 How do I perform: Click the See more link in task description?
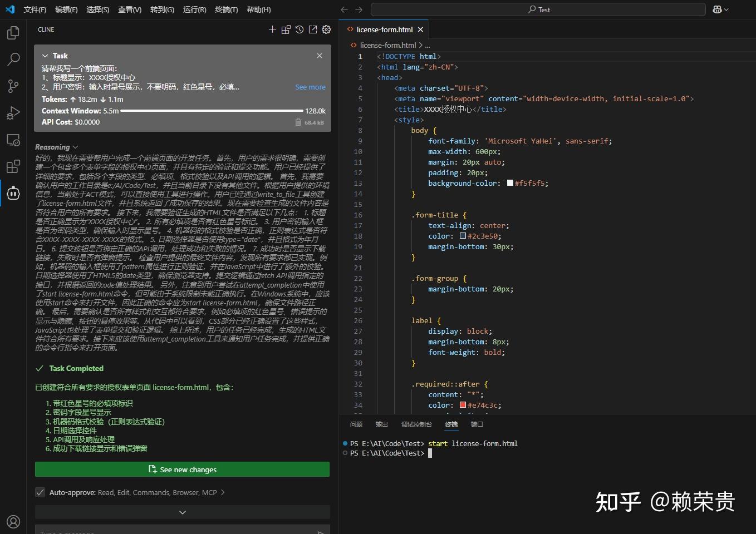pos(310,87)
